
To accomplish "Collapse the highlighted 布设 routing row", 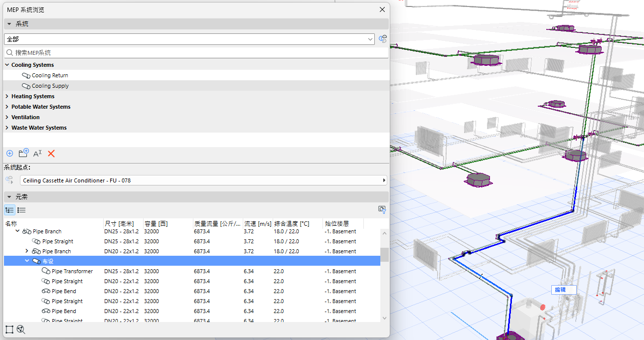I will point(27,261).
